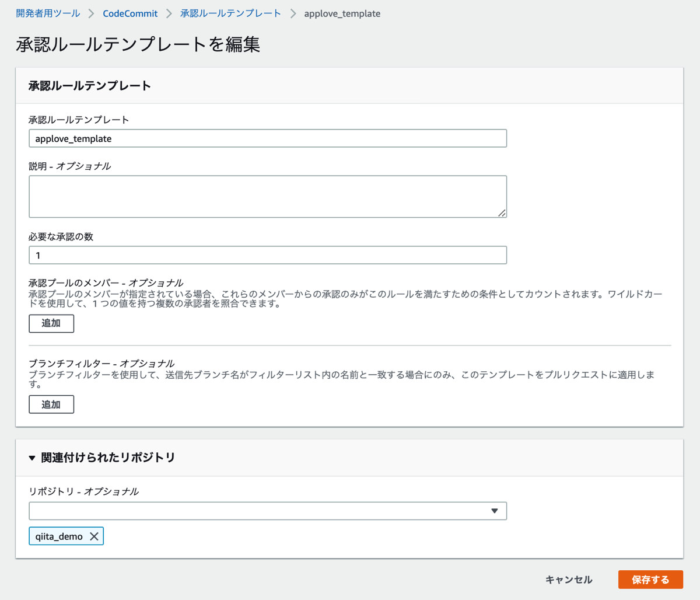Click the applove_template name input field

267,138
